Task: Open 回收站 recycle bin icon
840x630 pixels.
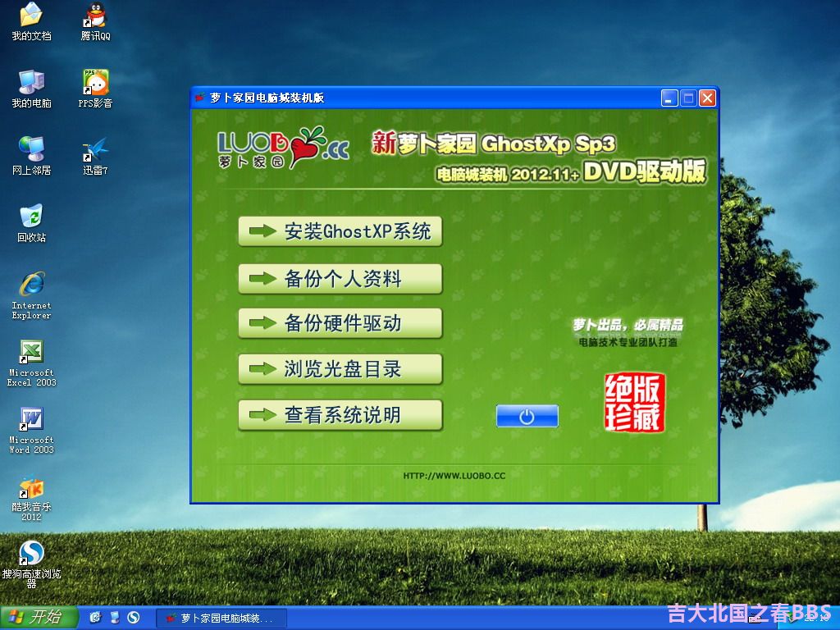Action: point(31,217)
